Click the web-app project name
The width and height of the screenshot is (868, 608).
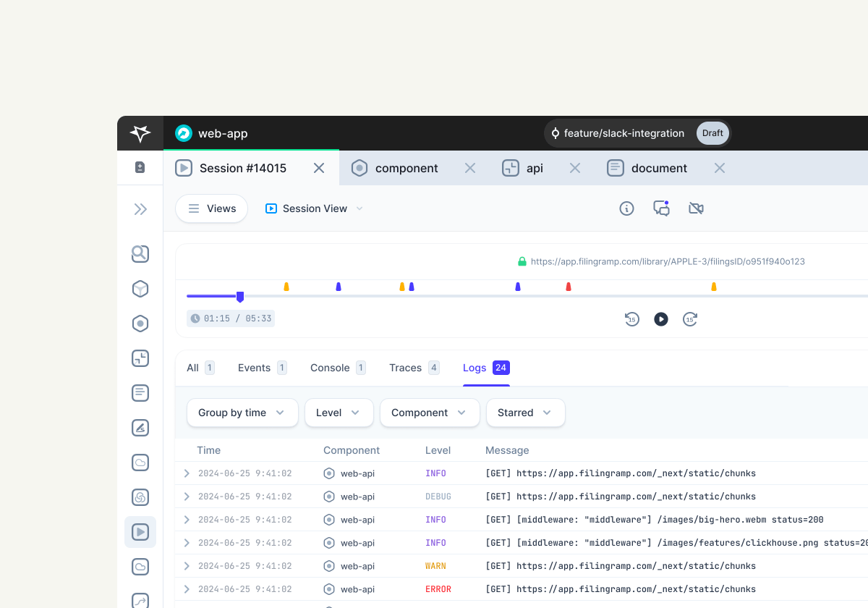[x=223, y=133]
